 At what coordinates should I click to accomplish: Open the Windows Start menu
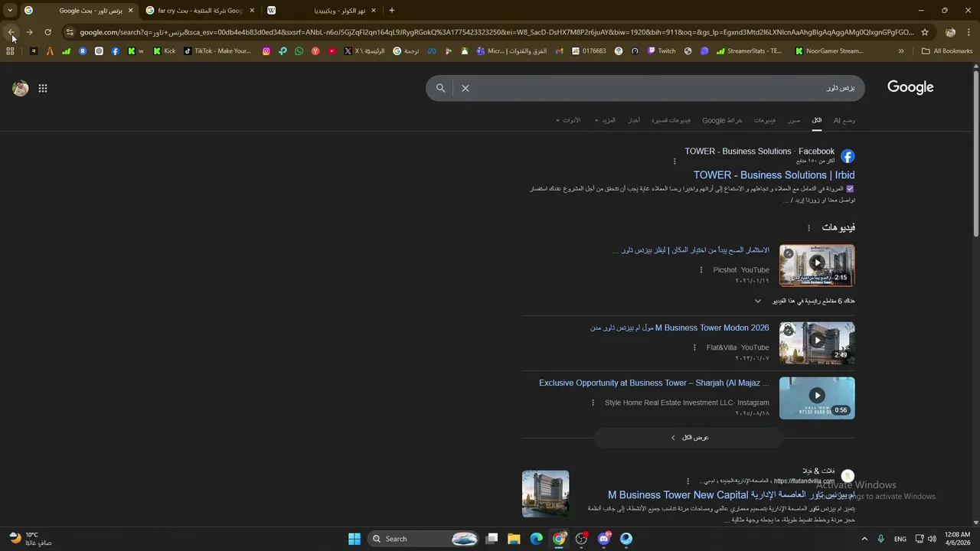(354, 539)
